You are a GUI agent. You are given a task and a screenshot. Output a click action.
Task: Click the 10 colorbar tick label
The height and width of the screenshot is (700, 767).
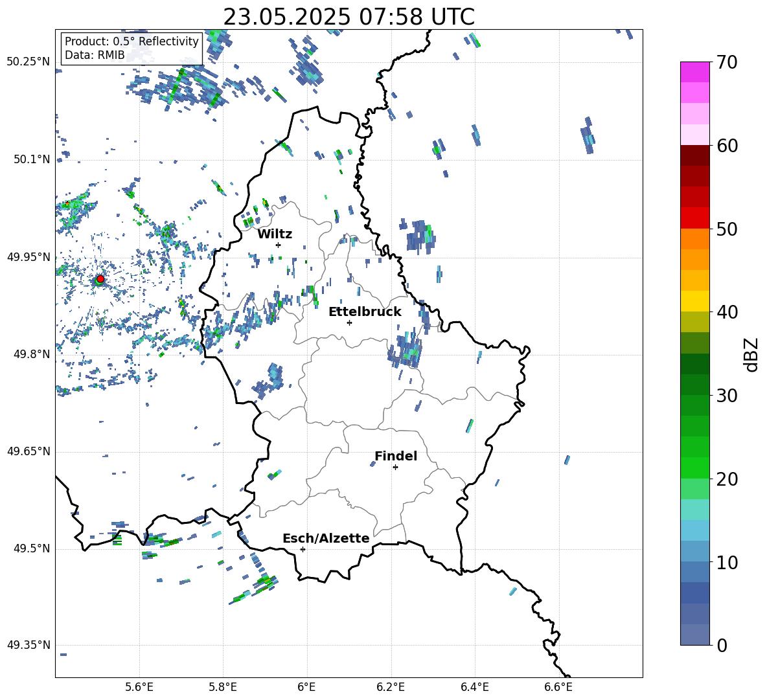point(726,563)
